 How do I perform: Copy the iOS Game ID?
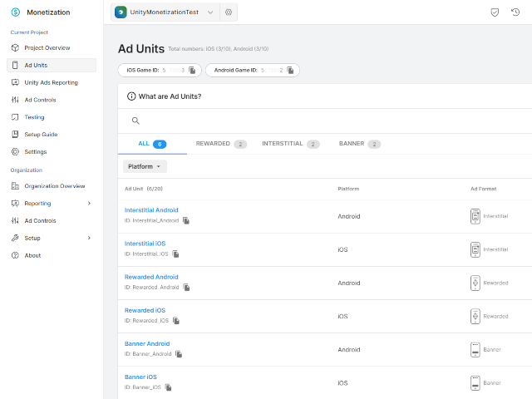point(192,70)
